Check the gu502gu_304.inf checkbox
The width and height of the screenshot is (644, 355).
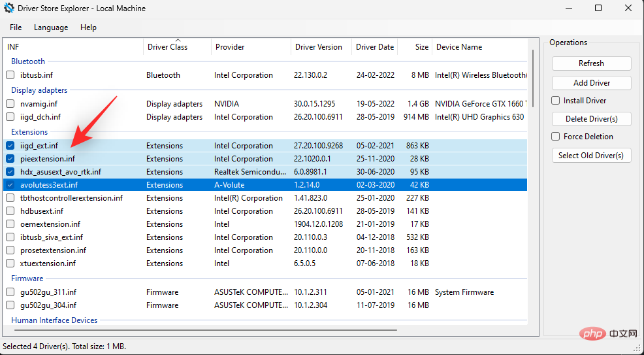[x=10, y=305]
